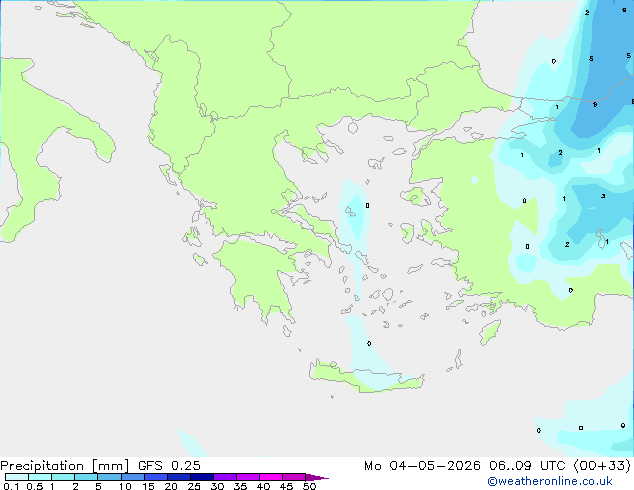This screenshot has width=634, height=490.
Task: Click the 'Precipitation [mm]' title text
Action: pos(65,466)
